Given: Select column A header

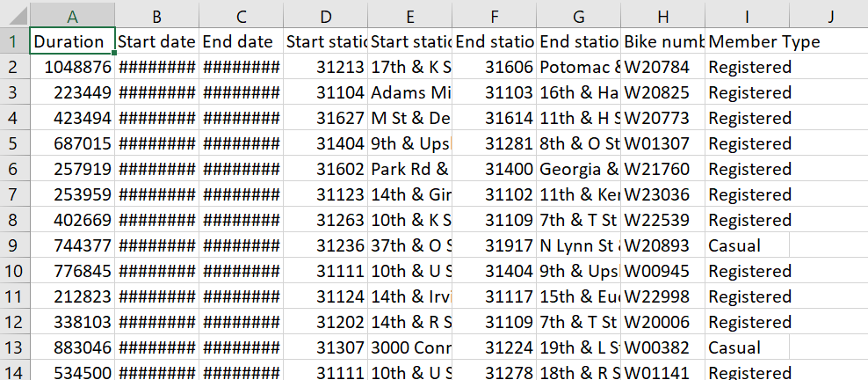Looking at the screenshot, I should pos(72,14).
